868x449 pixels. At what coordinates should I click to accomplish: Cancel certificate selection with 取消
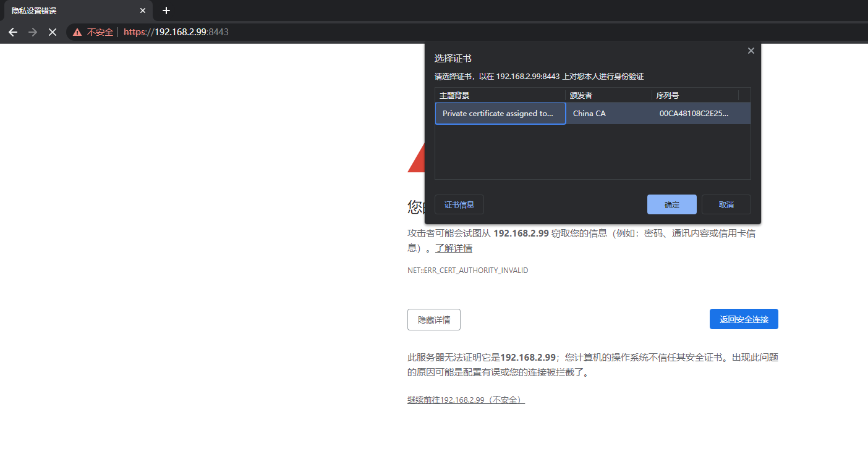(726, 204)
